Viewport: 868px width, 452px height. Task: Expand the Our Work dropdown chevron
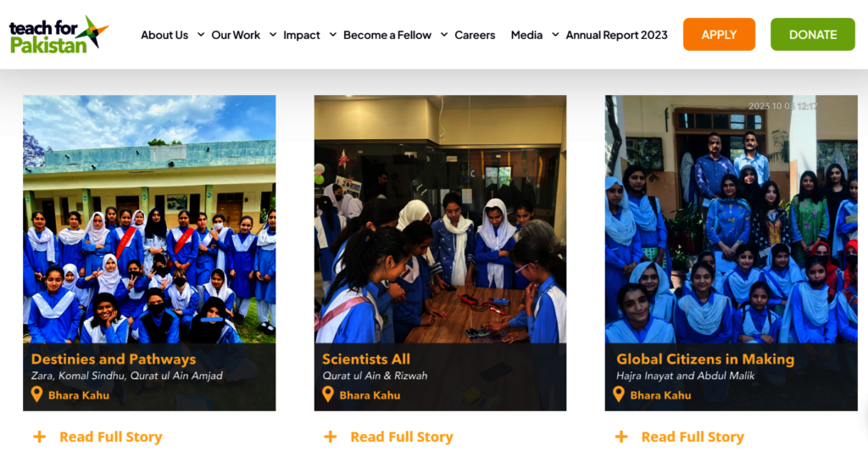coord(273,34)
